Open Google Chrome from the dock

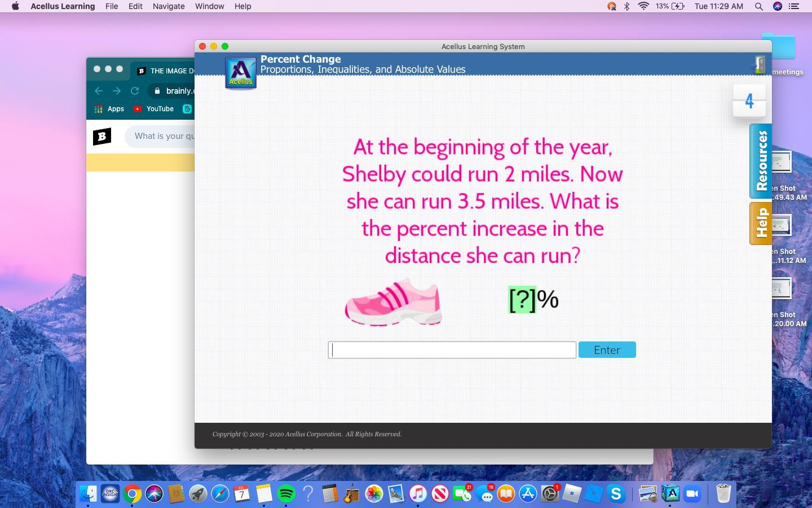pos(132,494)
